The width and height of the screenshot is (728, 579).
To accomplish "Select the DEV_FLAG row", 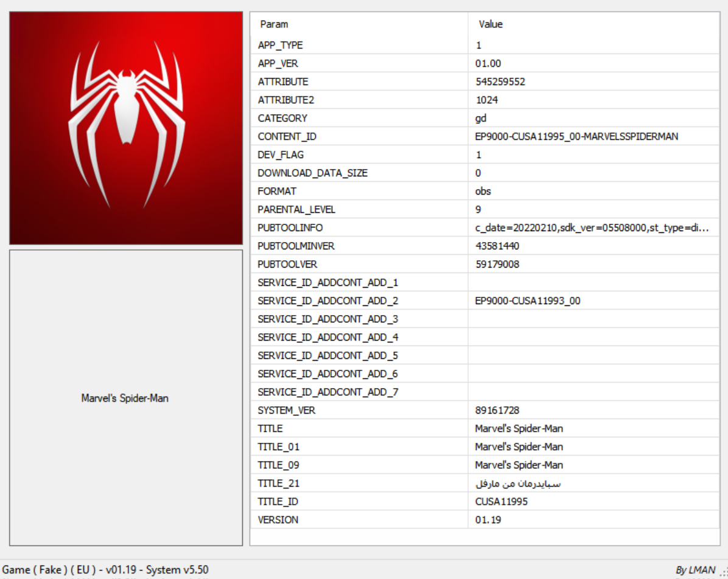I will [485, 154].
